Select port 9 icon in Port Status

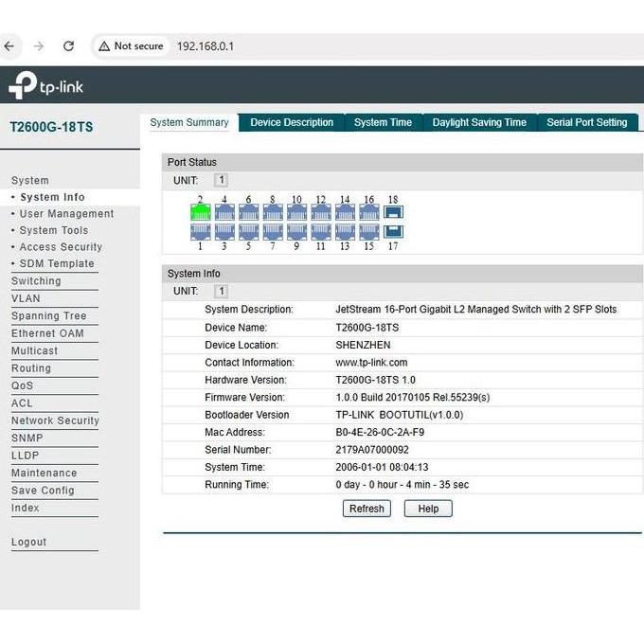[x=297, y=232]
